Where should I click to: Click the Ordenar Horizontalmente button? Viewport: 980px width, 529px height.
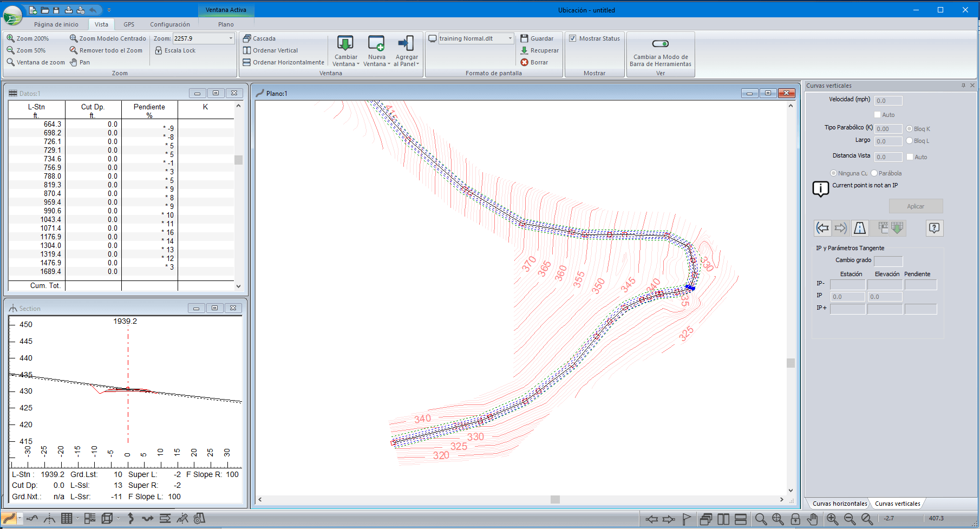283,62
